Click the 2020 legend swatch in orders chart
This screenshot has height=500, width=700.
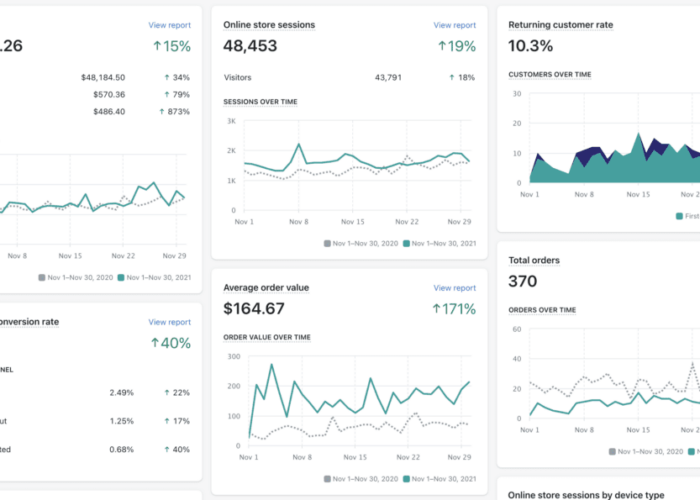click(612, 452)
